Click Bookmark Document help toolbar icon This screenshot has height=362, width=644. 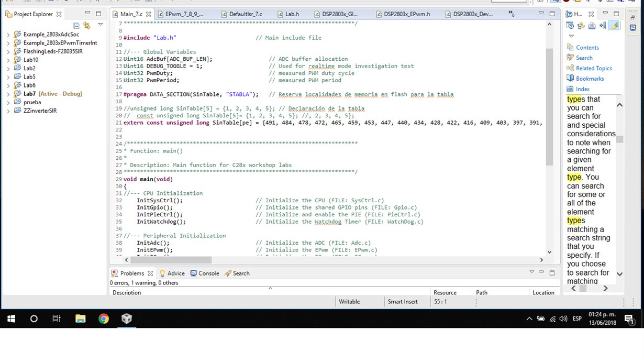(602, 26)
